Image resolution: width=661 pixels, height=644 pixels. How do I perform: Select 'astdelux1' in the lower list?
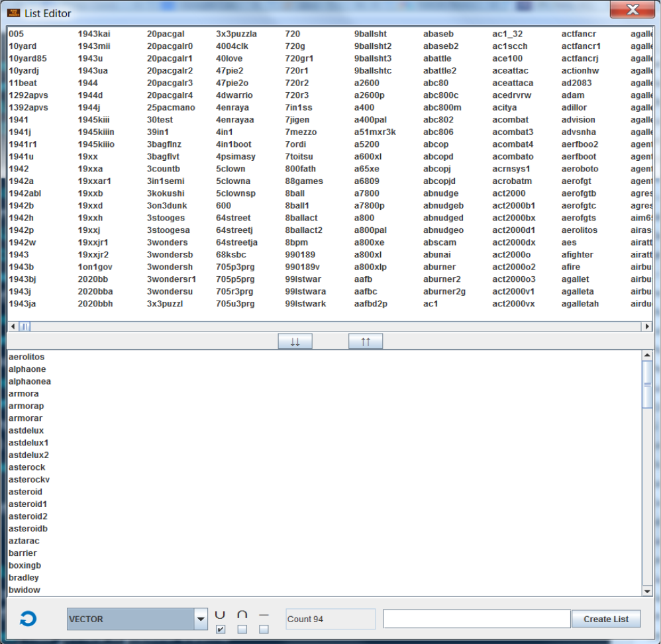point(28,443)
